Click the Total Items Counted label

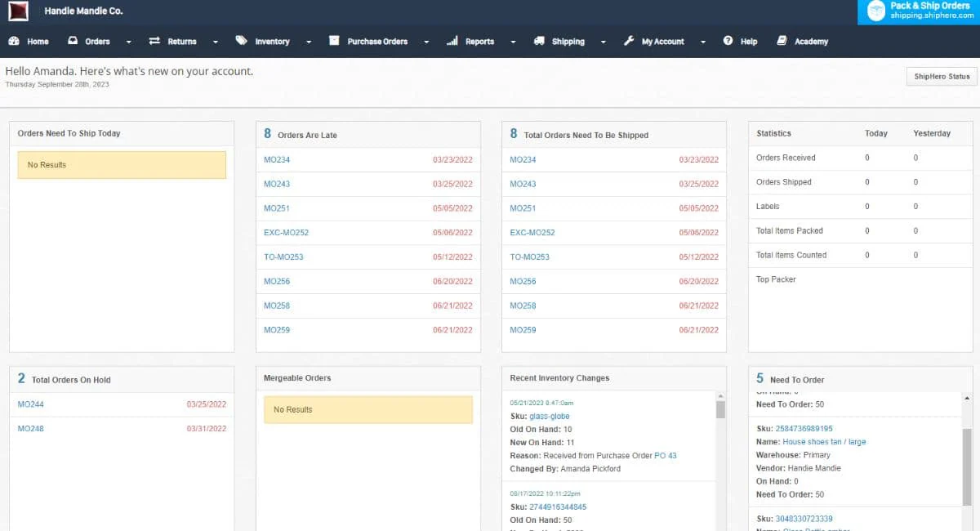point(791,255)
